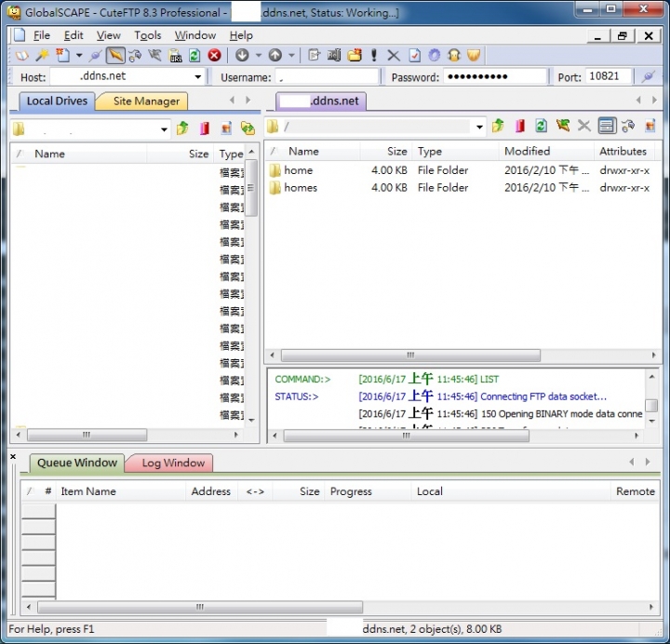The height and width of the screenshot is (644, 670).
Task: Click the New document toolbar icon
Action: pyautogui.click(x=63, y=56)
